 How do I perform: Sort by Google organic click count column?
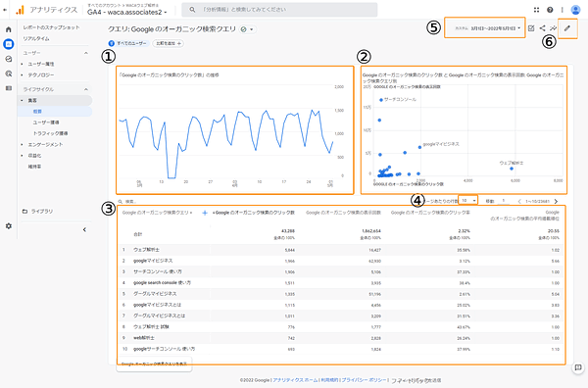254,213
